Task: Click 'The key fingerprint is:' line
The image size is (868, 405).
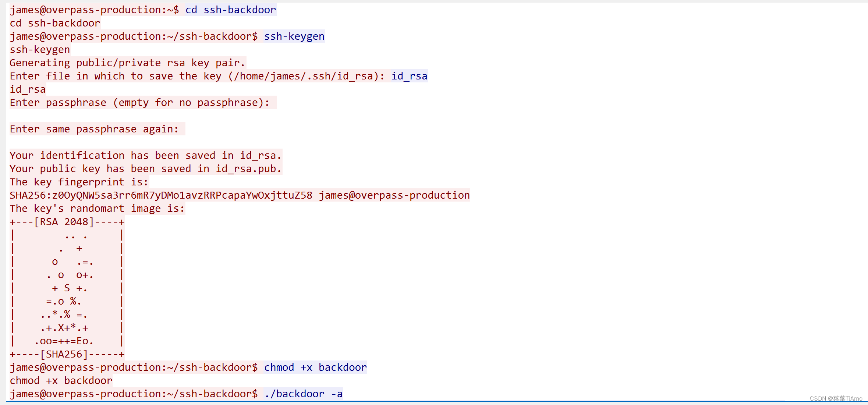Action: (x=79, y=182)
